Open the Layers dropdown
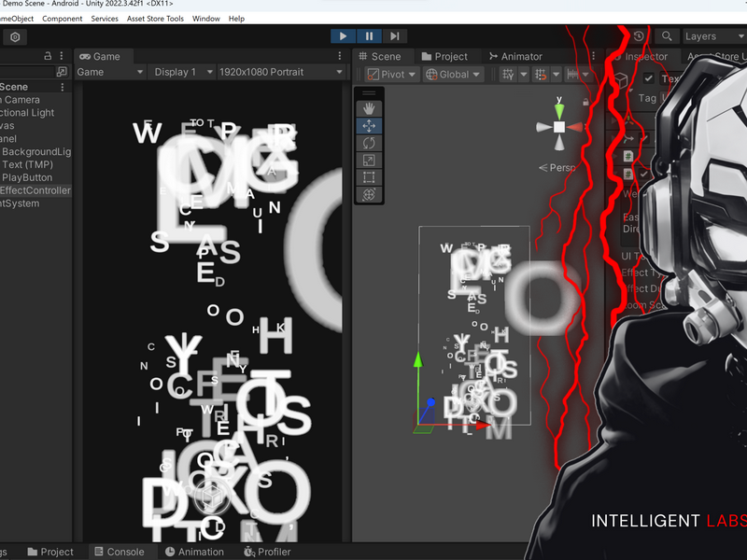 pyautogui.click(x=713, y=36)
